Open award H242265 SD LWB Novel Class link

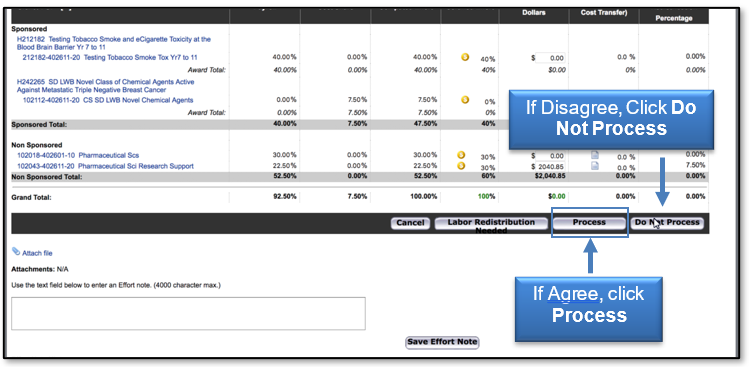click(106, 86)
